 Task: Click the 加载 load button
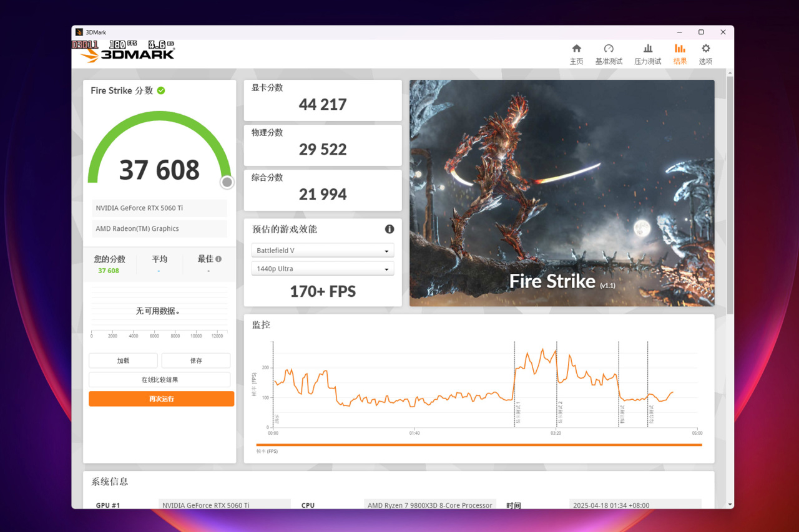click(123, 360)
